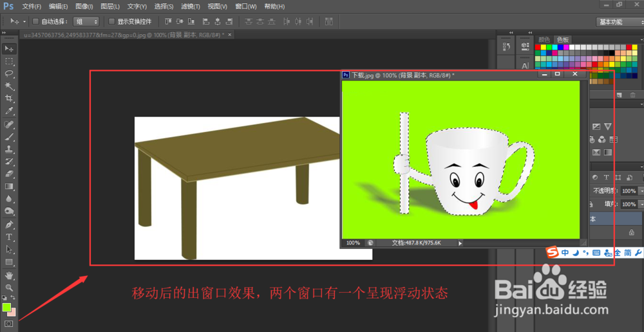Expand the tools panel double arrow
The width and height of the screenshot is (644, 332).
click(x=4, y=32)
